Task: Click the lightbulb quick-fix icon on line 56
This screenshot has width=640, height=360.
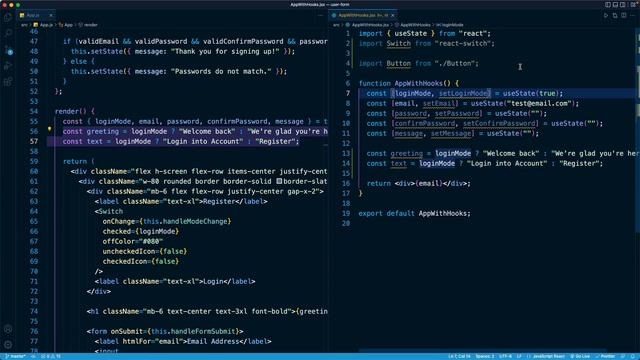Action: tap(49, 129)
